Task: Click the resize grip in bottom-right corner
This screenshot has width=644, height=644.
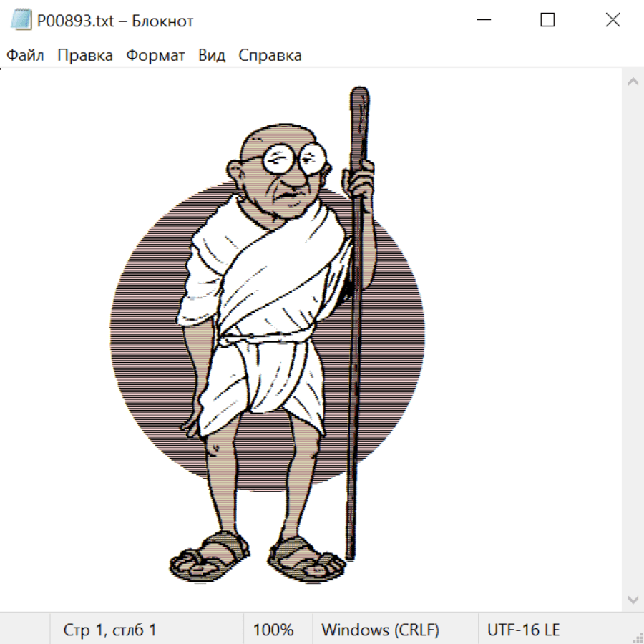Action: coord(638,638)
